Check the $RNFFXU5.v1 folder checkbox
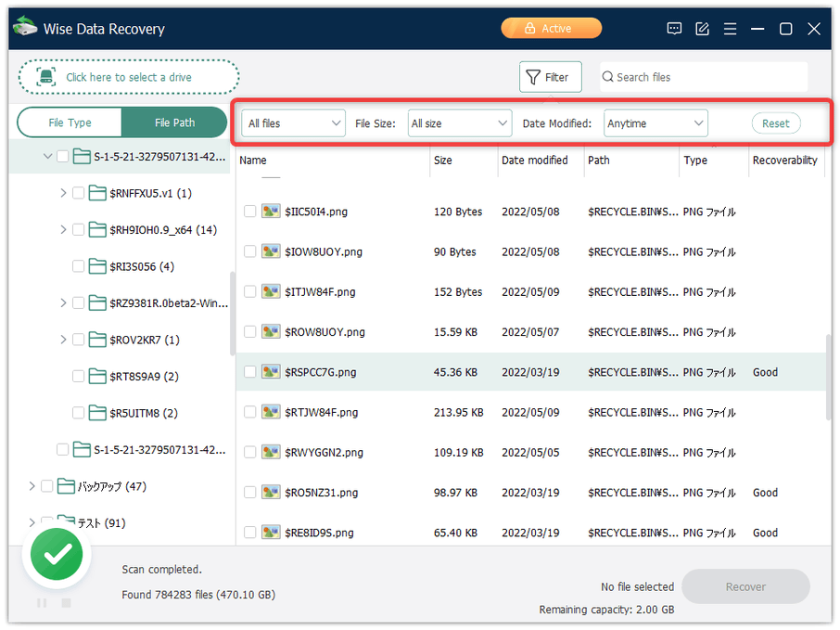This screenshot has width=840, height=630. point(78,193)
